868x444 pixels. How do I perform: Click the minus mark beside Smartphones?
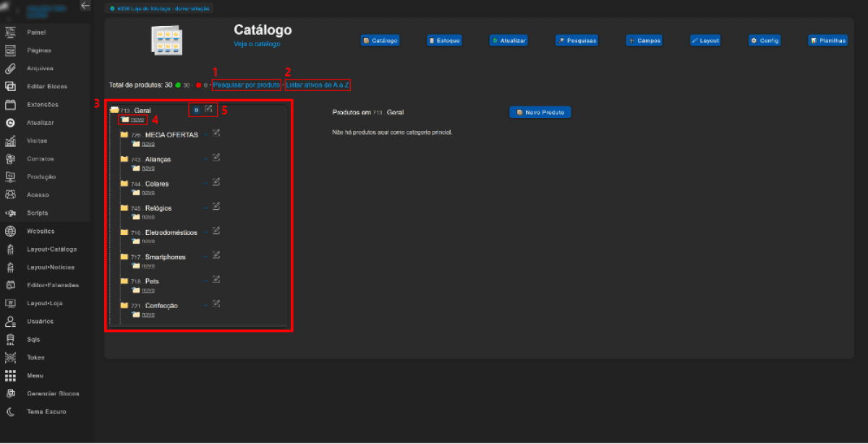click(205, 257)
